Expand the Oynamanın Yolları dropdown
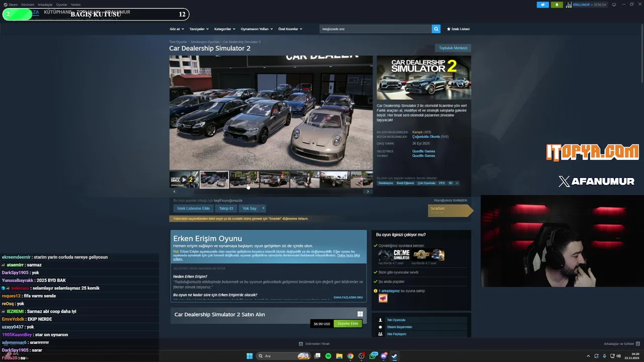The height and width of the screenshot is (362, 644). point(256,29)
